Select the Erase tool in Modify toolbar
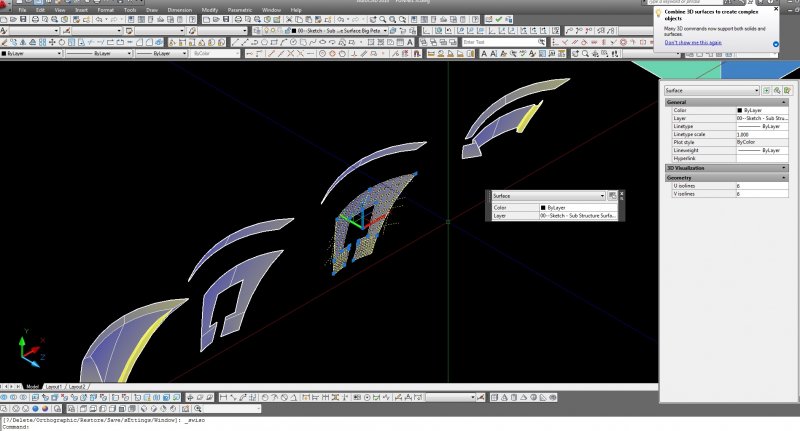 (4, 42)
